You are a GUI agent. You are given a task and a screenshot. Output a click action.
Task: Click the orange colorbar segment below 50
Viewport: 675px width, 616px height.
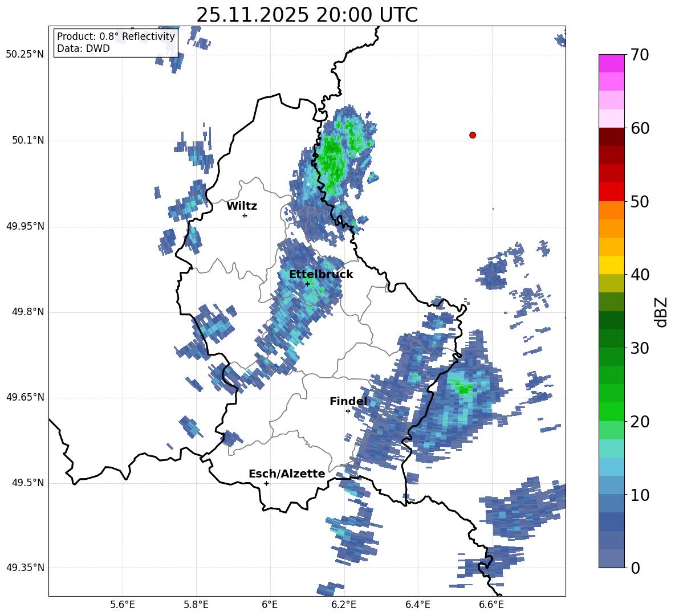[x=611, y=210]
